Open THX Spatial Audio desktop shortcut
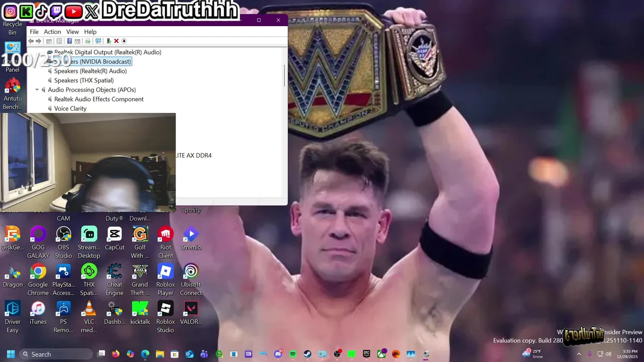This screenshot has height=362, width=644. (89, 280)
